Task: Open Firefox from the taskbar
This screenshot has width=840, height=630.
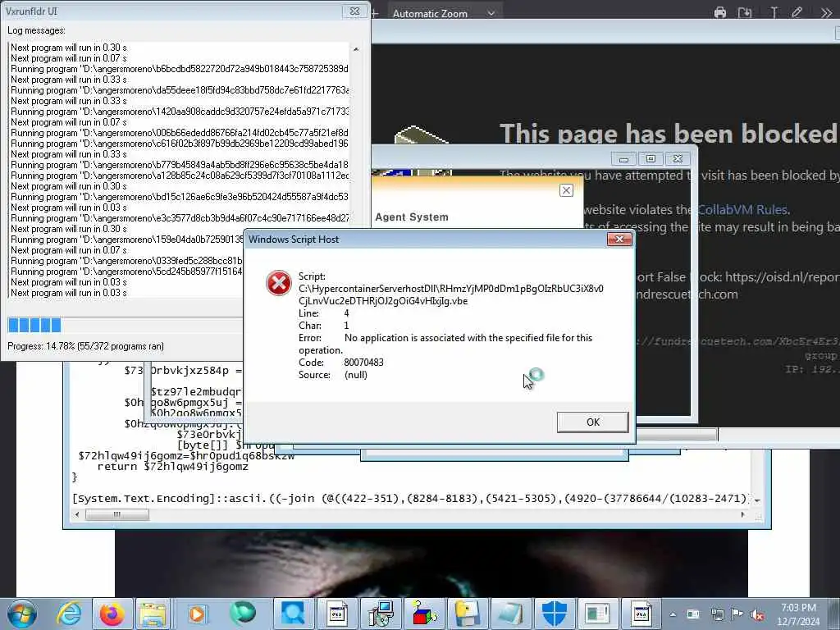Action: (112, 614)
